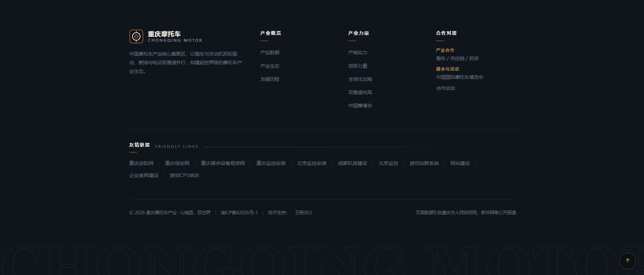Select the 领军力量 link
This screenshot has height=275, width=644.
point(358,66)
